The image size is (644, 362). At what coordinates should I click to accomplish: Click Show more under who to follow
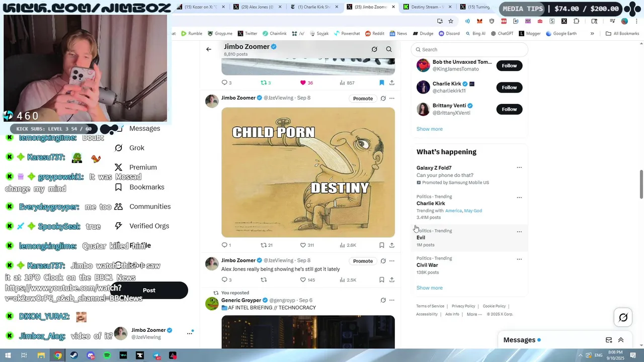pos(429,129)
